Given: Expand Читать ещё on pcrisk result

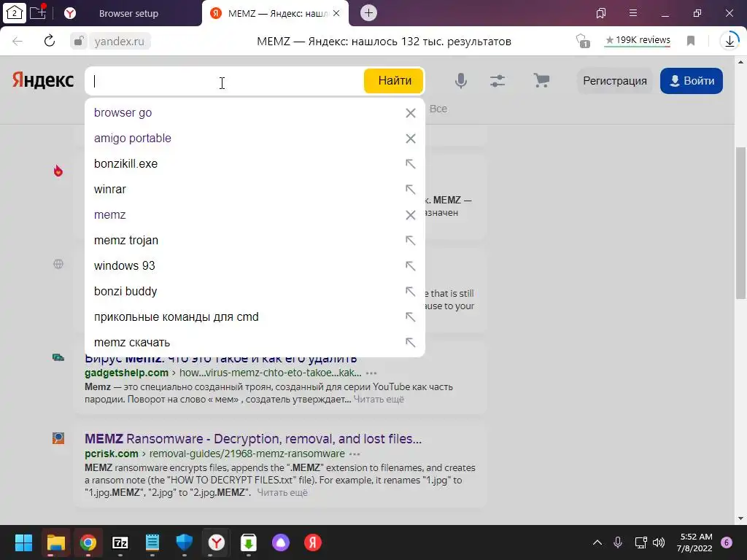Looking at the screenshot, I should [282, 493].
